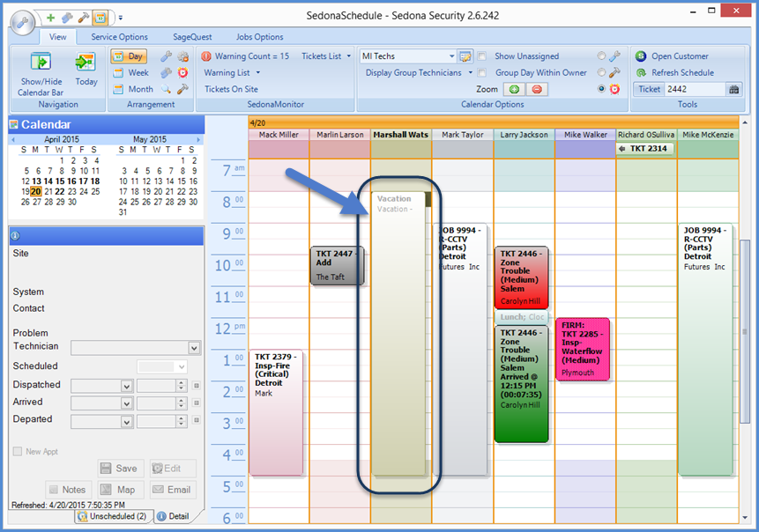Click the hammer icon in Arrangement group
Image resolution: width=759 pixels, height=532 pixels.
183,90
